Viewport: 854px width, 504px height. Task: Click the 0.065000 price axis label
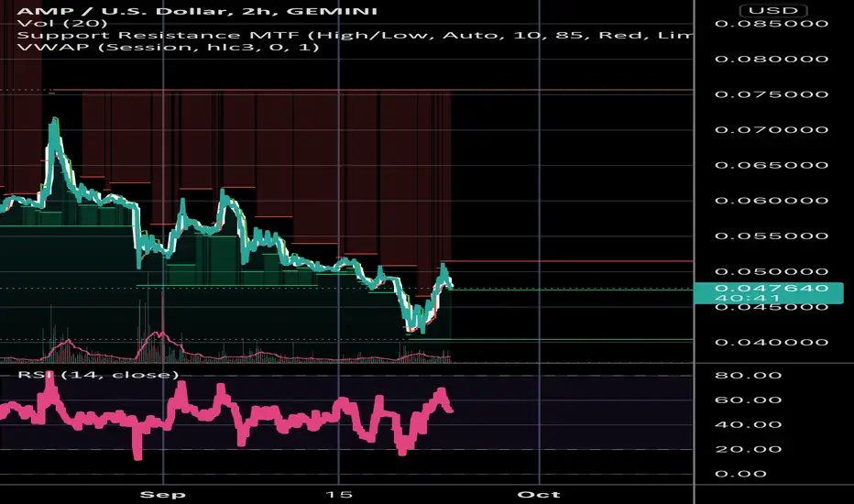(772, 165)
